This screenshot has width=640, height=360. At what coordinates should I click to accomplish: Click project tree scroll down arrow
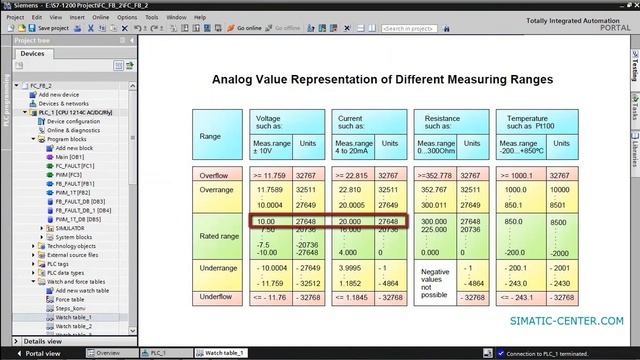pos(133,331)
